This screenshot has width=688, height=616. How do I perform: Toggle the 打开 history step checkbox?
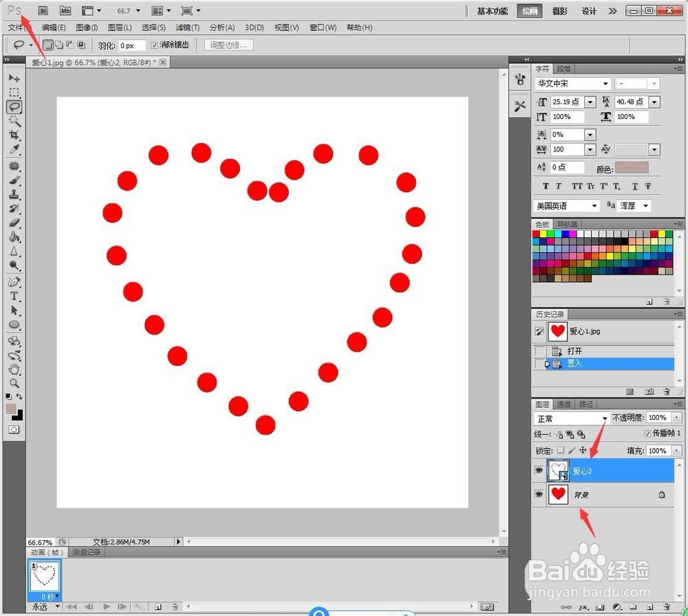pyautogui.click(x=539, y=351)
